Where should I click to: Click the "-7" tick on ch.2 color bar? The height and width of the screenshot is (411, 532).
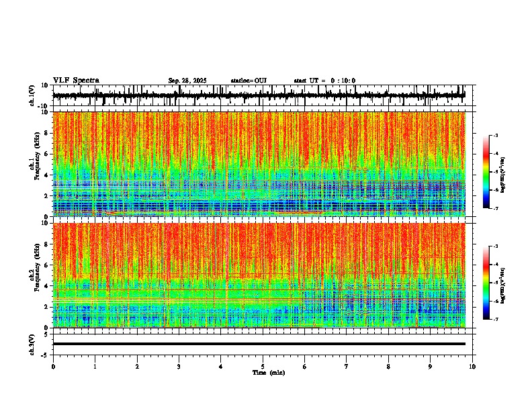coord(496,319)
